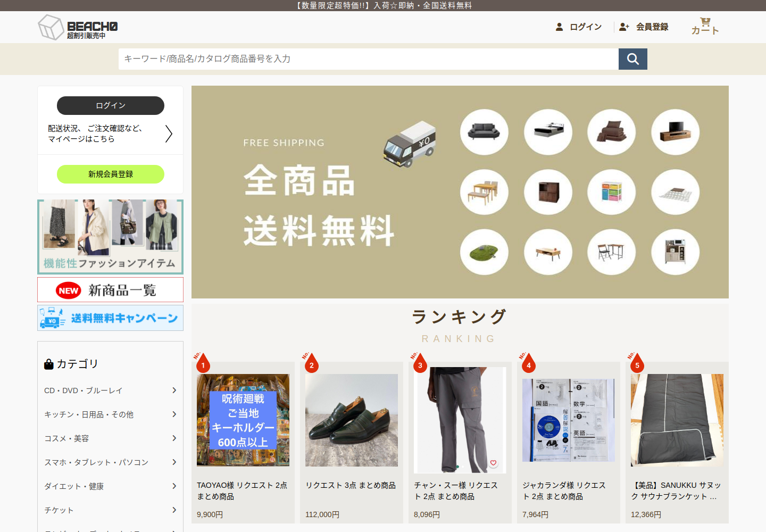Open ジャカランダ様 リクエスト product title

[x=564, y=491]
